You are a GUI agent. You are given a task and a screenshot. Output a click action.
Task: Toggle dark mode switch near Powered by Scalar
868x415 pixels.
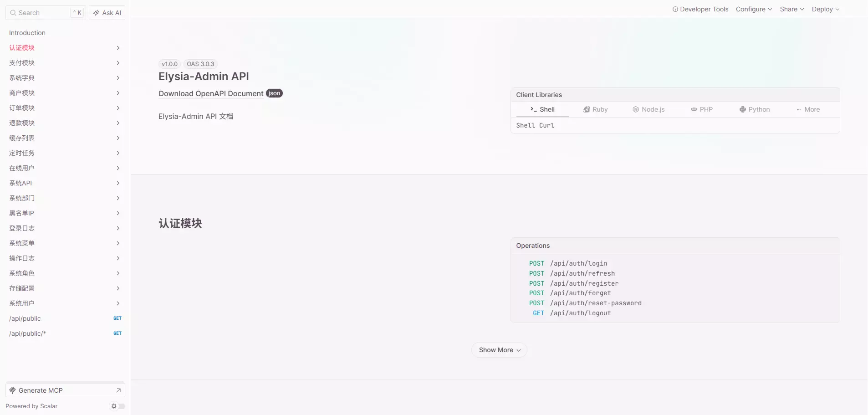(x=118, y=406)
